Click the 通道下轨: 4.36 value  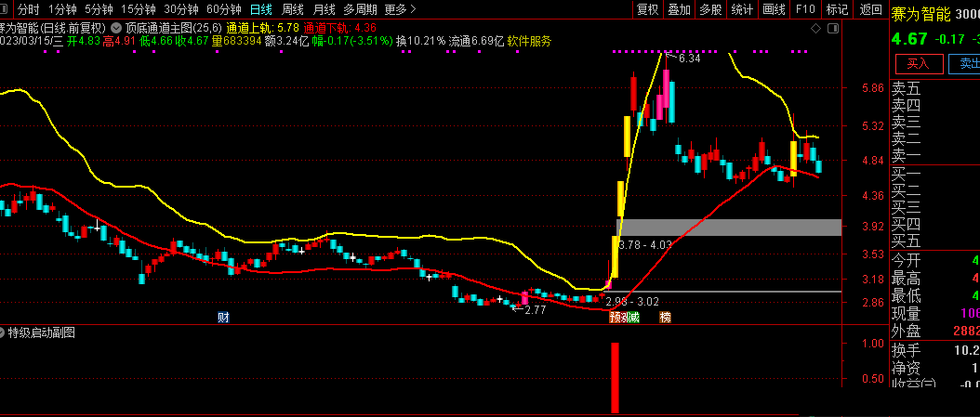pyautogui.click(x=339, y=28)
